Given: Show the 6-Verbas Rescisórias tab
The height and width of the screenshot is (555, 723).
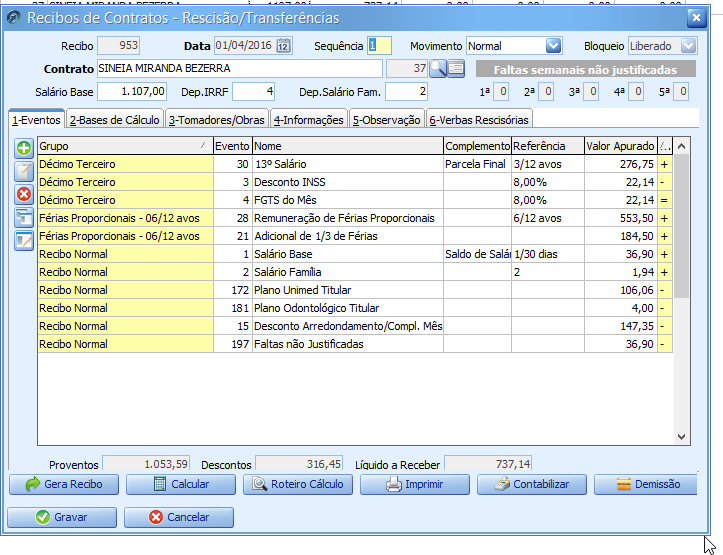Looking at the screenshot, I should coord(479,120).
